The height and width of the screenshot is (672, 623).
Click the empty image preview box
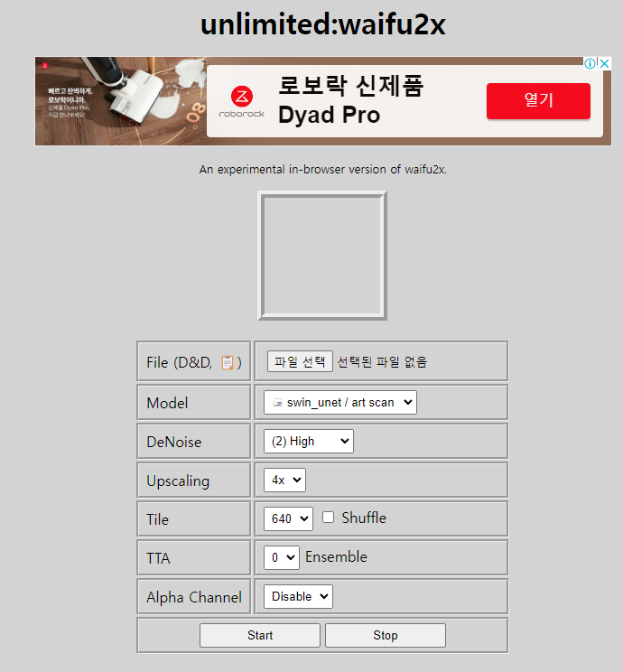point(322,256)
